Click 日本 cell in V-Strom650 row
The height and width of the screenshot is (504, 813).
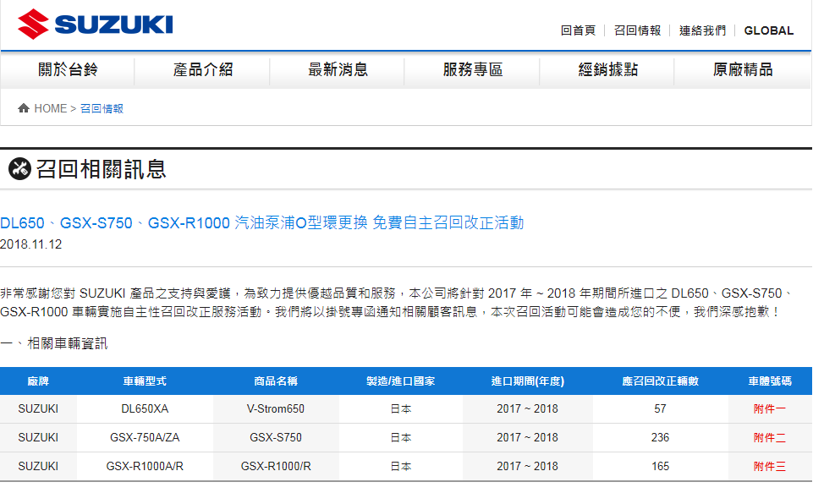click(401, 409)
